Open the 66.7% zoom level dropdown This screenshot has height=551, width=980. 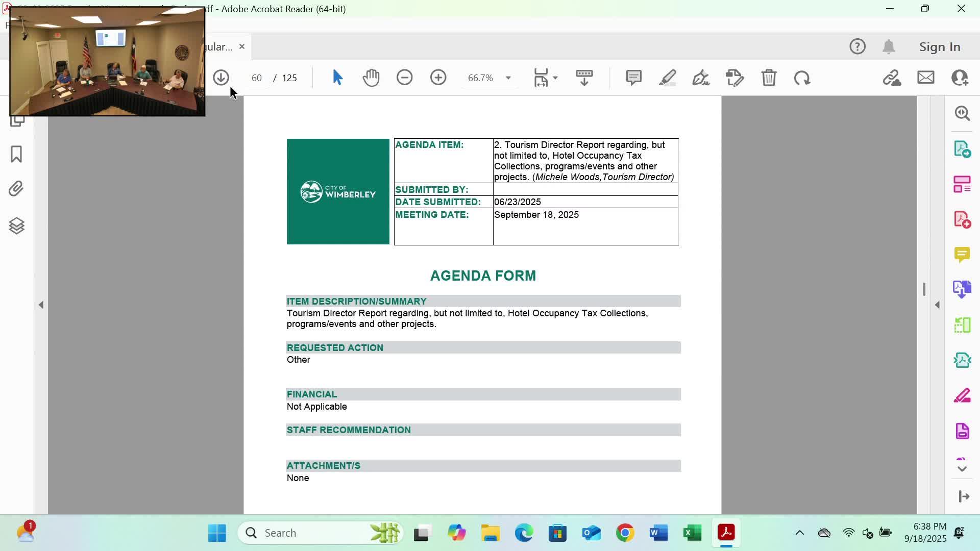[x=508, y=78]
